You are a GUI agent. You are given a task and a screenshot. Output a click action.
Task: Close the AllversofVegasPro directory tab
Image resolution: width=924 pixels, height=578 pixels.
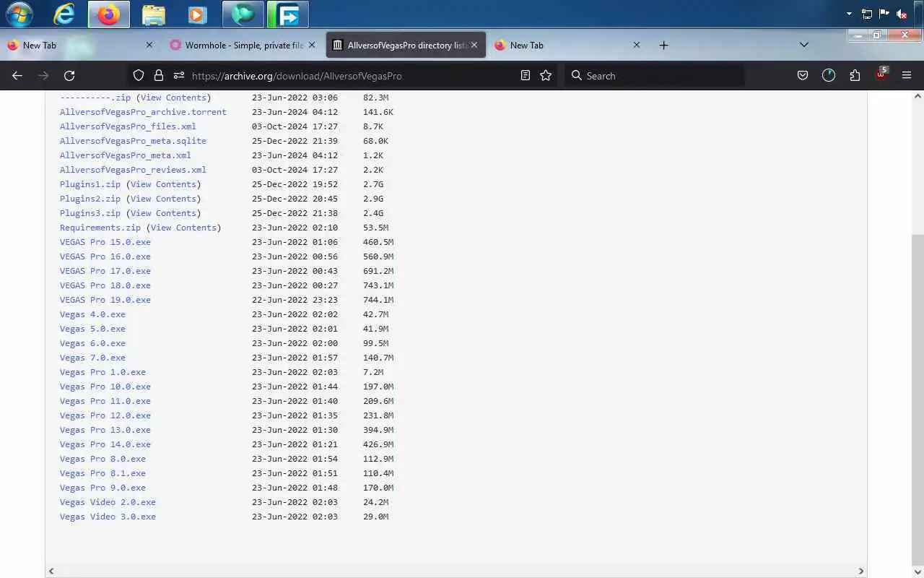pyautogui.click(x=474, y=45)
